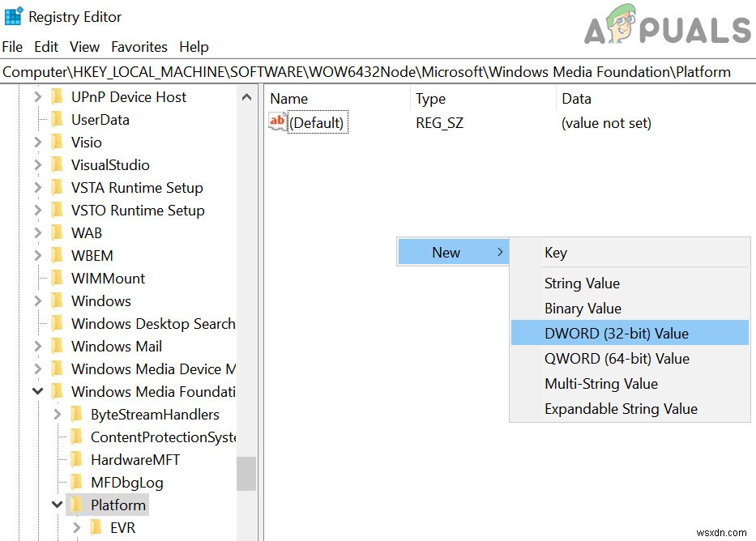This screenshot has height=541, width=756.
Task: Click the tree pane scroll up arrow
Action: tap(246, 97)
